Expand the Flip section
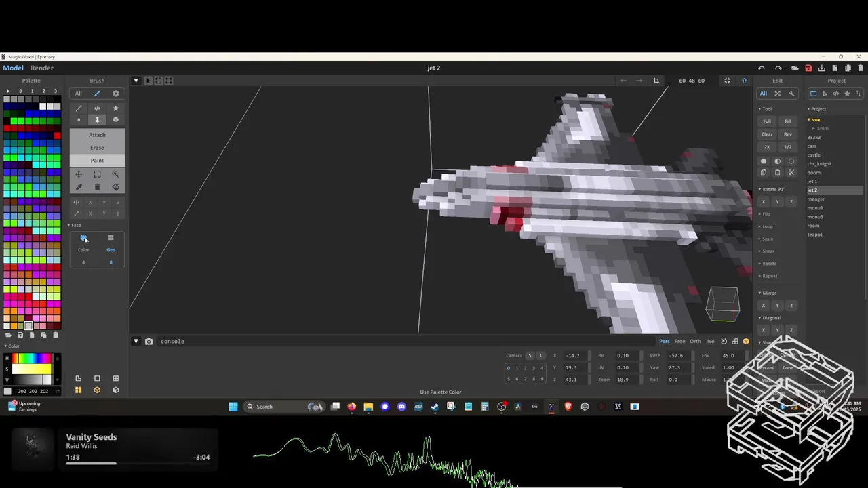 click(765, 214)
